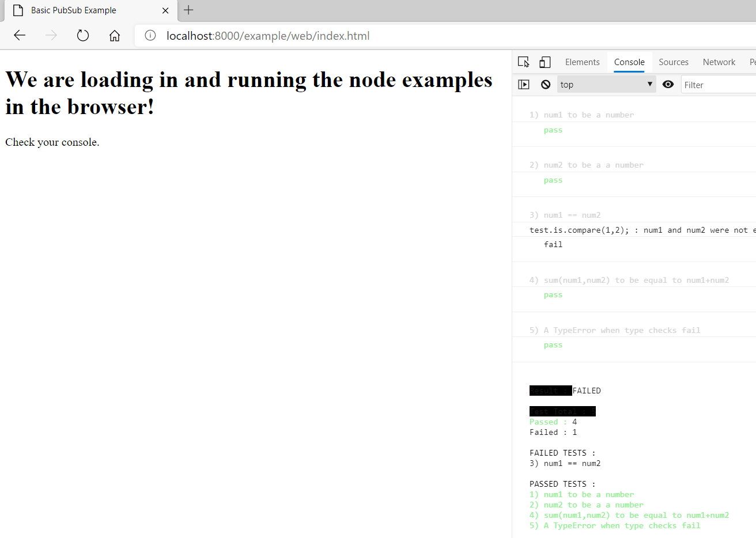The image size is (756, 538).
Task: Switch to the Sources tab
Action: pos(674,62)
